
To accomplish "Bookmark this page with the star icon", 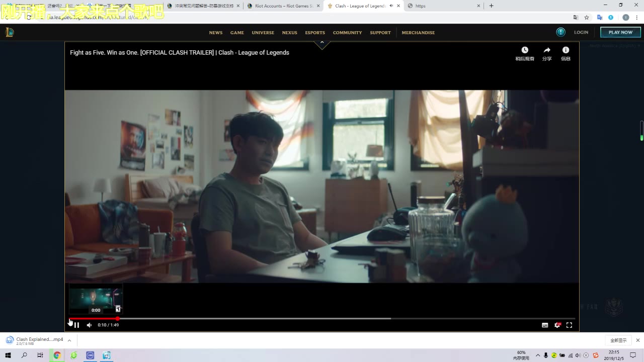I will (x=587, y=17).
